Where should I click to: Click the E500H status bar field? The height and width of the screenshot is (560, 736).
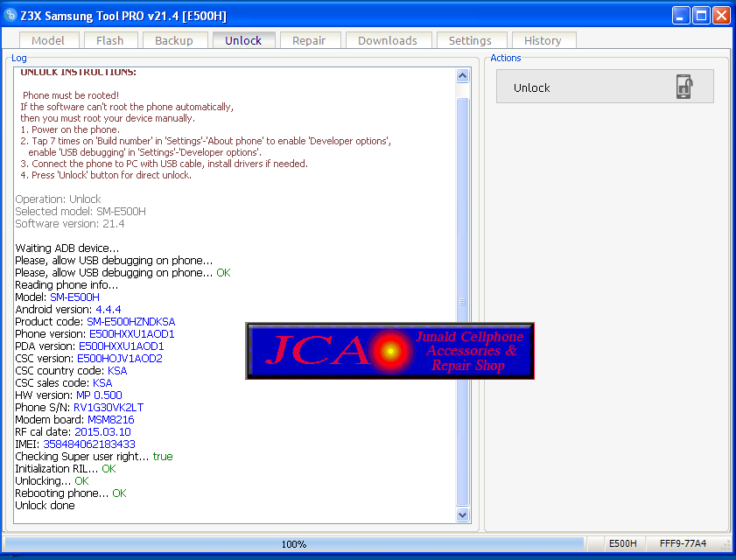click(623, 544)
